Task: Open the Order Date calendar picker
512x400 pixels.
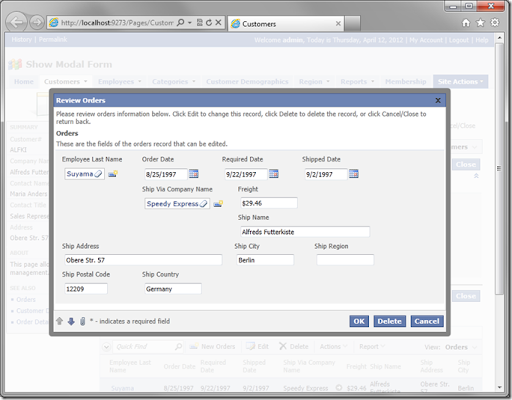Action: [x=194, y=174]
